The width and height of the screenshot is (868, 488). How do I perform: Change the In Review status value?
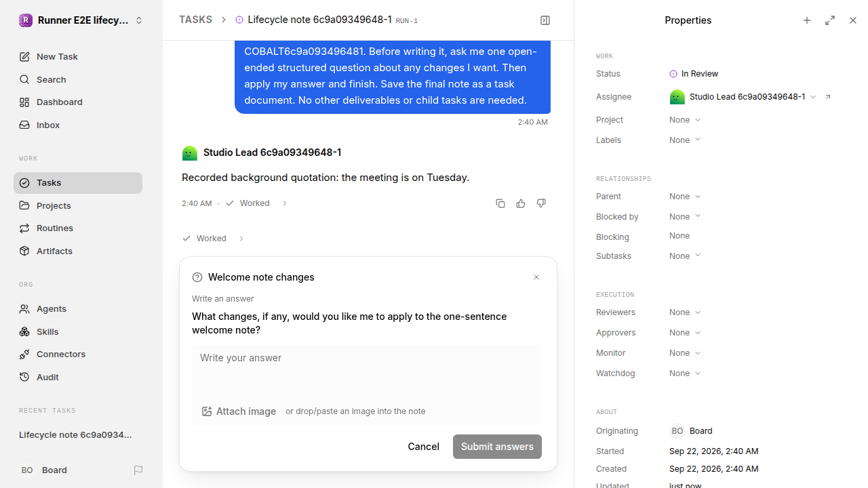coord(694,74)
